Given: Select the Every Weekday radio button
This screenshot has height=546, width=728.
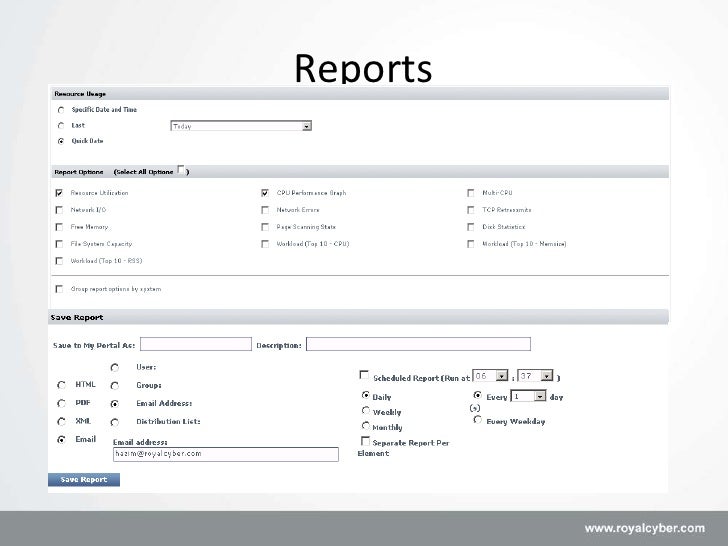Looking at the screenshot, I should [x=477, y=419].
